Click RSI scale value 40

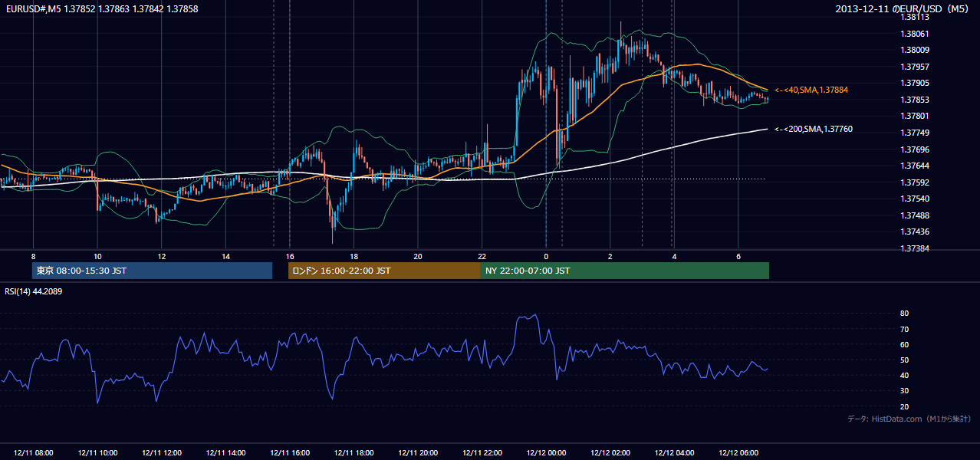pyautogui.click(x=904, y=375)
